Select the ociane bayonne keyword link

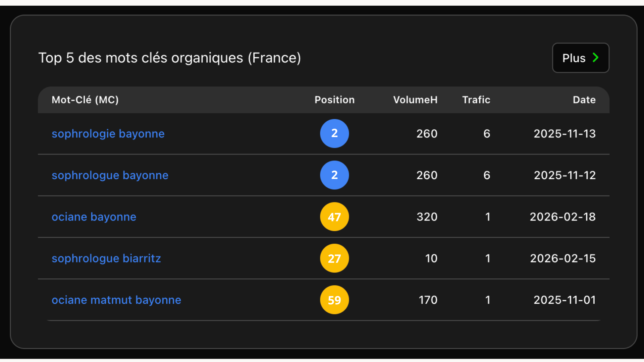click(x=94, y=217)
